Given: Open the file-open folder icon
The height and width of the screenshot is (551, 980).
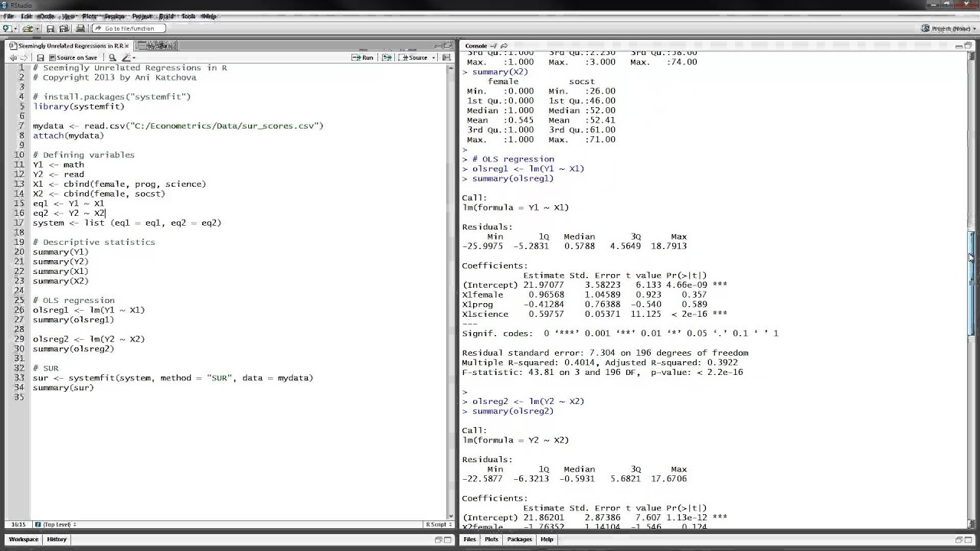Looking at the screenshot, I should point(28,28).
